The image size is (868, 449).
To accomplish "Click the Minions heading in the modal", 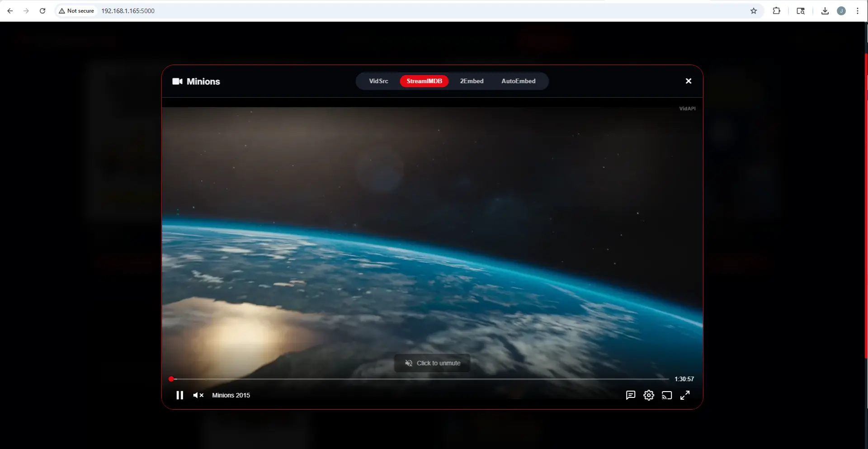I will point(203,81).
